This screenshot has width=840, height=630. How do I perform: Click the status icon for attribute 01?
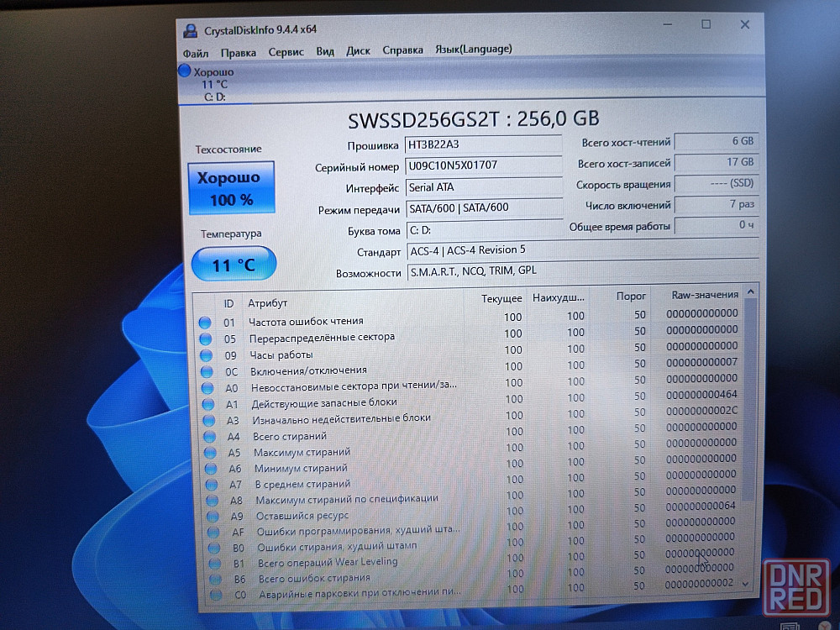coord(204,323)
